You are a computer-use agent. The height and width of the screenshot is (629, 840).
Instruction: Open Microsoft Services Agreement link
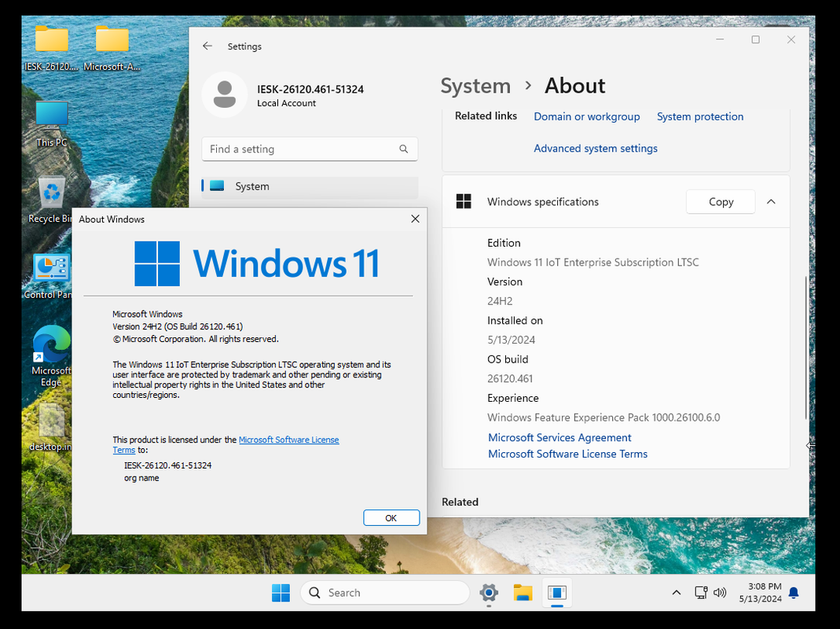pyautogui.click(x=559, y=438)
